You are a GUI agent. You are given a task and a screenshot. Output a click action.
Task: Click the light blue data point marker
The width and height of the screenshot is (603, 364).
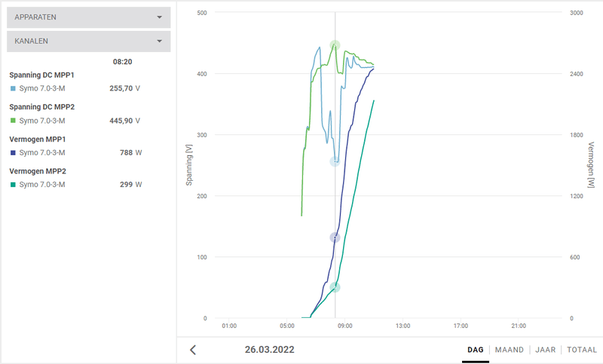335,161
